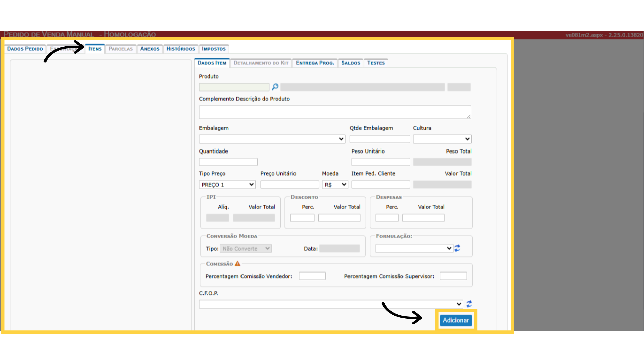
Task: Click the Item Ped. Cliente input field
Action: (x=381, y=185)
